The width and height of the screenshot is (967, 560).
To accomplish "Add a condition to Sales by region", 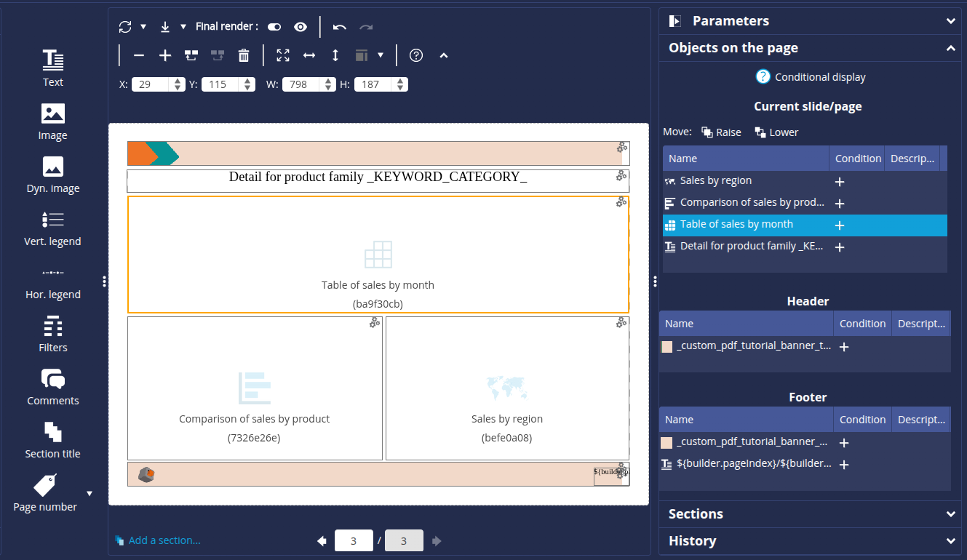I will (x=839, y=182).
